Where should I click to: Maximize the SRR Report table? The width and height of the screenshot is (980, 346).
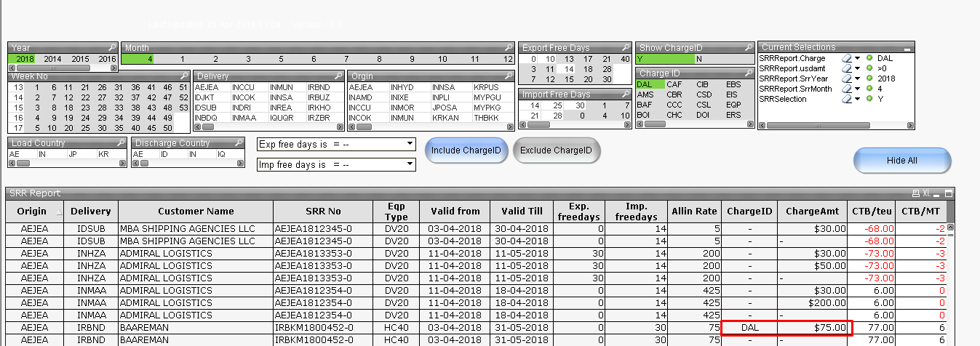948,194
